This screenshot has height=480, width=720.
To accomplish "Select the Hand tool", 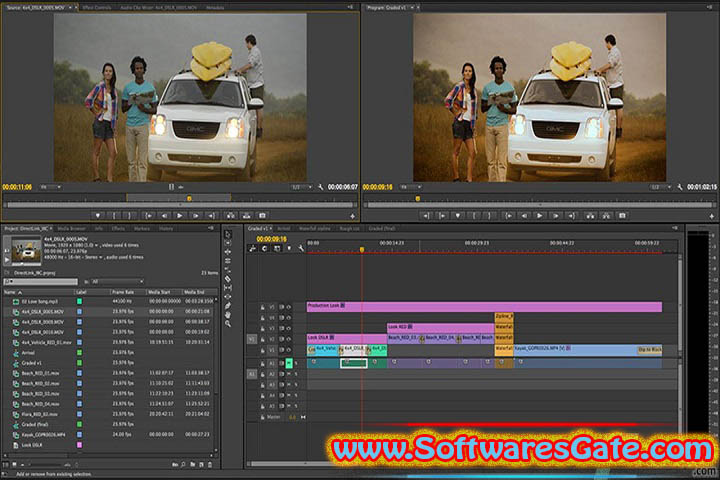I will pos(228,315).
